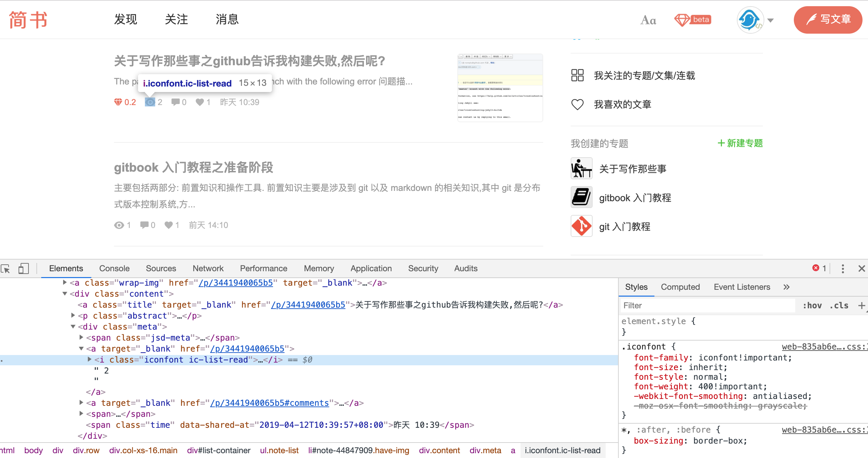Viewport: 868px width, 458px height.
Task: Click the 写文章 button
Action: pos(828,20)
